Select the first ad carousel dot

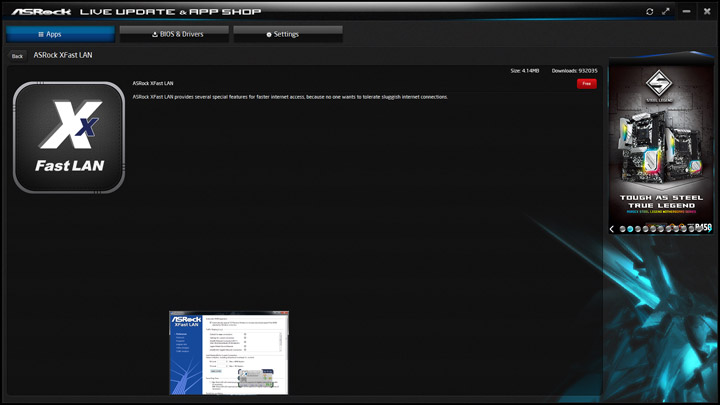623,229
